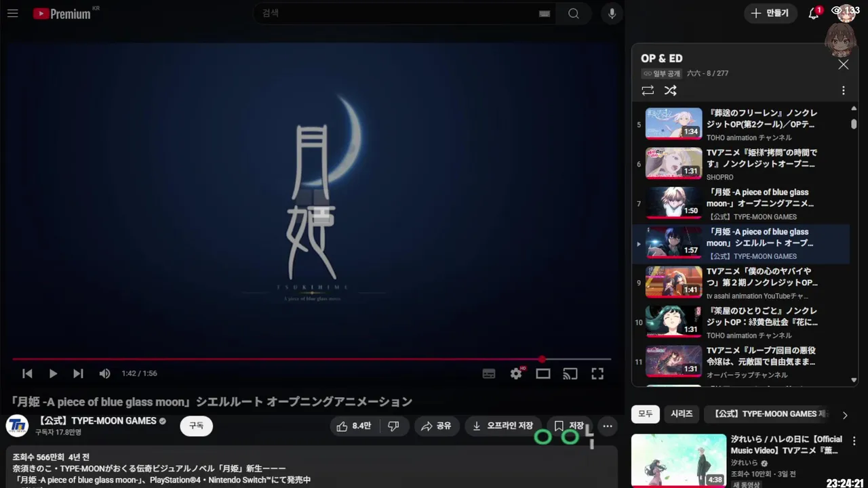Start voice search with microphone
This screenshot has width=868, height=488.
click(612, 14)
